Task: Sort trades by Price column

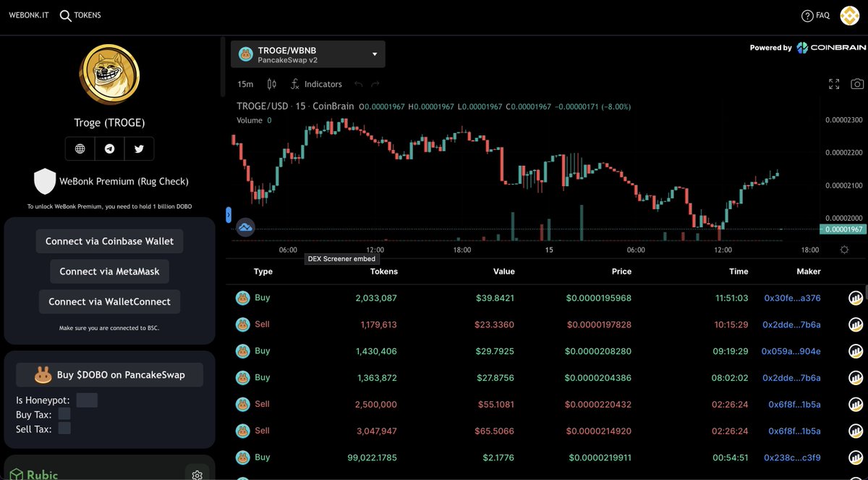Action: tap(621, 271)
